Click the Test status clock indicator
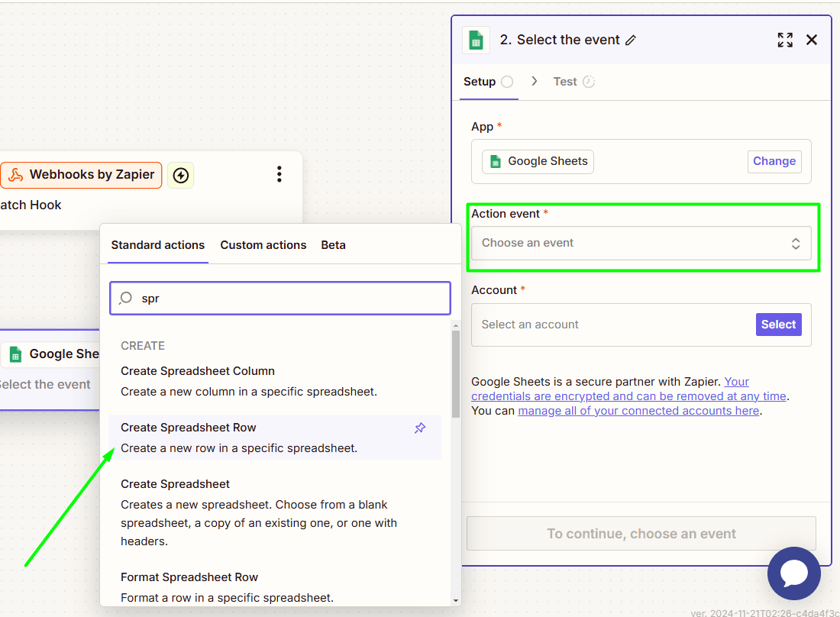The image size is (840, 617). pyautogui.click(x=589, y=82)
